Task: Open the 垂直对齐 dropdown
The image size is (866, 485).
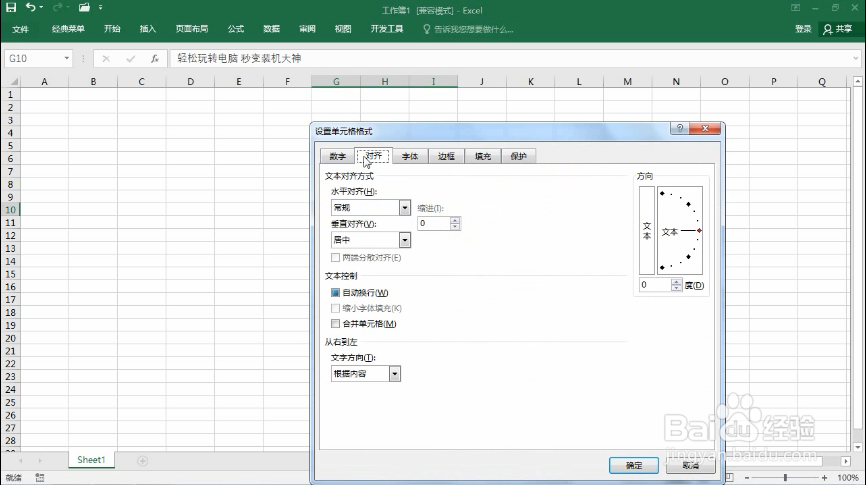Action: (405, 240)
